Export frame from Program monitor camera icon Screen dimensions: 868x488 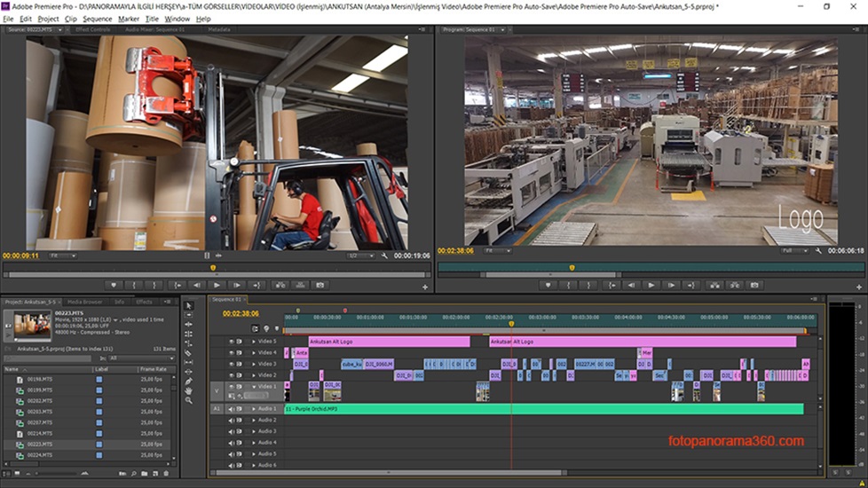tap(754, 286)
